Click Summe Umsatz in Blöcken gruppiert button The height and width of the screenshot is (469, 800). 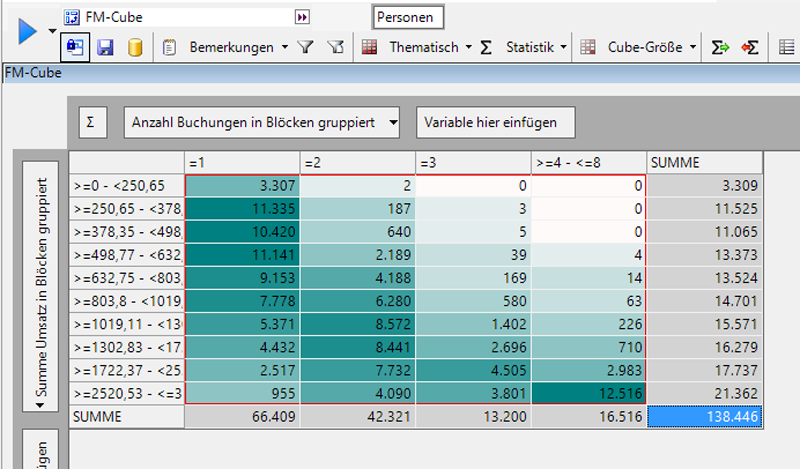pos(42,294)
